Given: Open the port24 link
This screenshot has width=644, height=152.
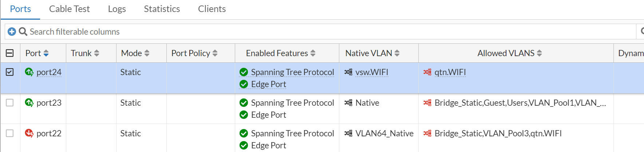Looking at the screenshot, I should point(49,72).
